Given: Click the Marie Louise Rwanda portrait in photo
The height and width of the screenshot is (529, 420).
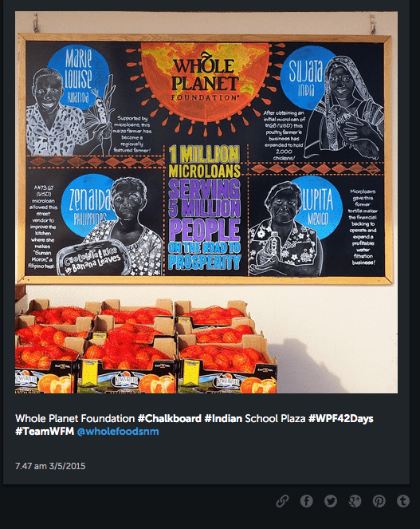Looking at the screenshot, I should (x=69, y=101).
